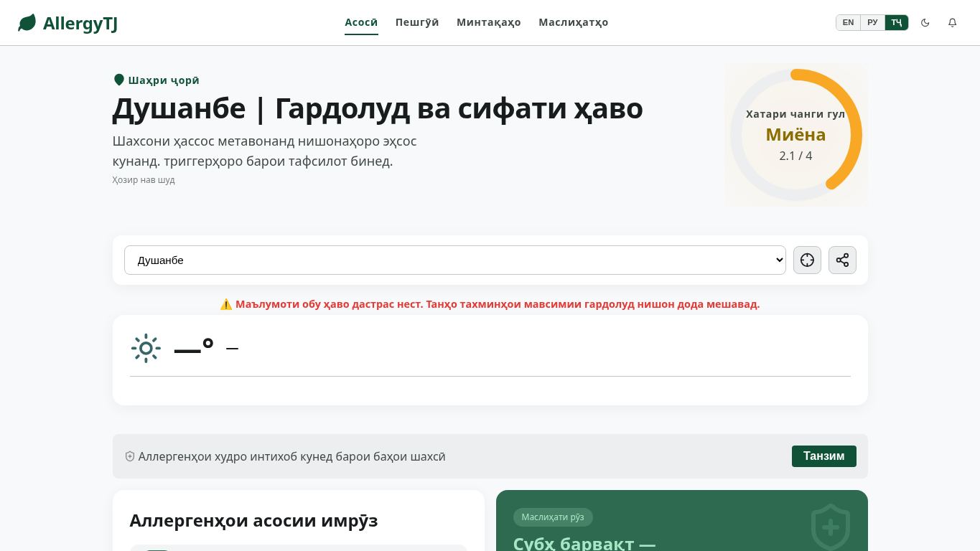Click the Душанбе | Гардолуд ва сифати ҳаво heading
Image resolution: width=980 pixels, height=551 pixels.
tap(378, 108)
